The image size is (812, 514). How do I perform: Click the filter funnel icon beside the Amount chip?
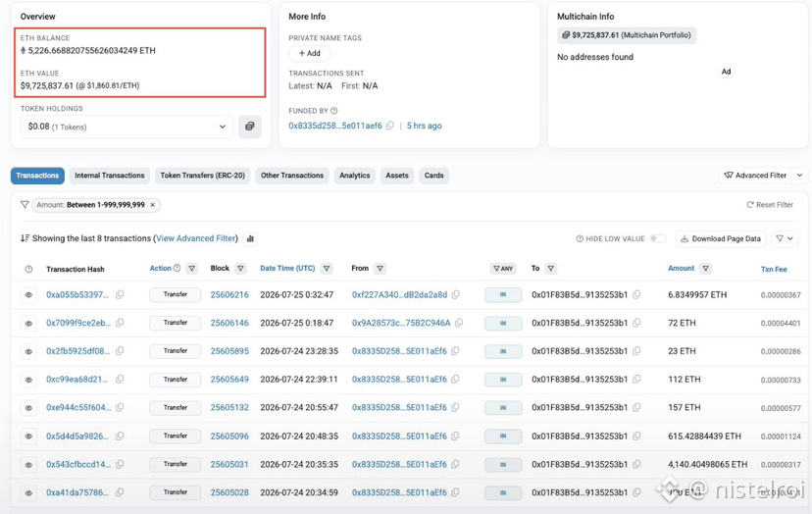25,205
